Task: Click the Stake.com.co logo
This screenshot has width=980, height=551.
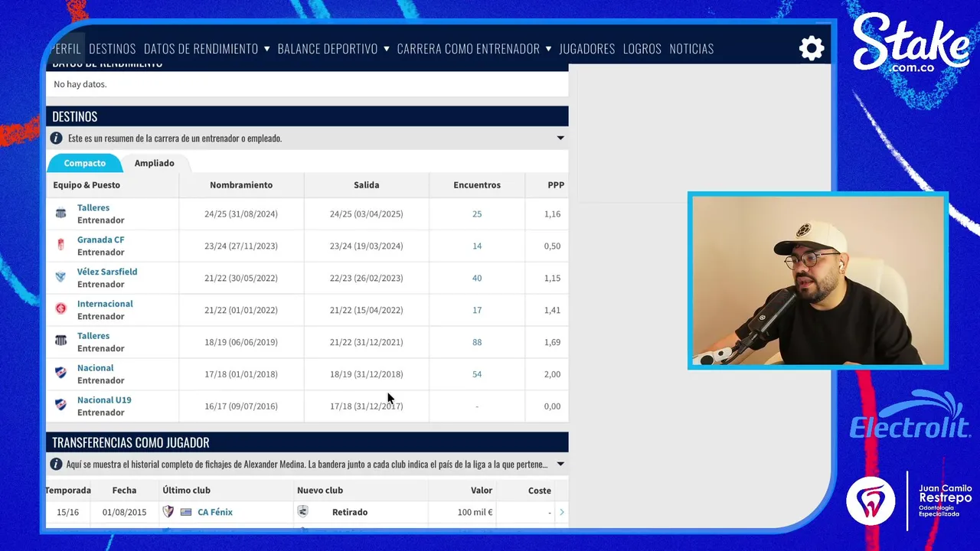Action: (x=911, y=44)
